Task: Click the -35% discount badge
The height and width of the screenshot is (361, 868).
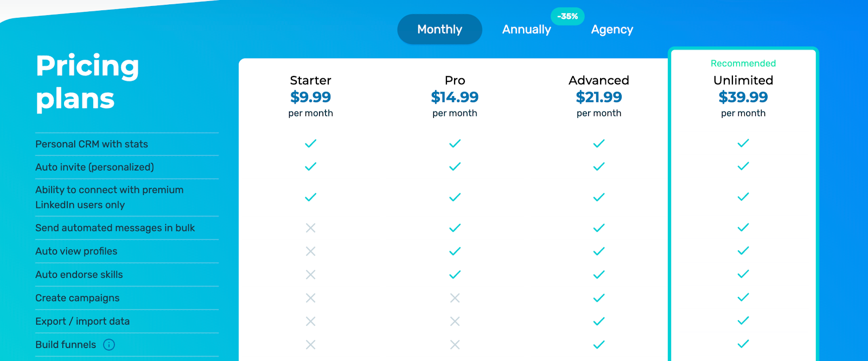Action: tap(567, 16)
